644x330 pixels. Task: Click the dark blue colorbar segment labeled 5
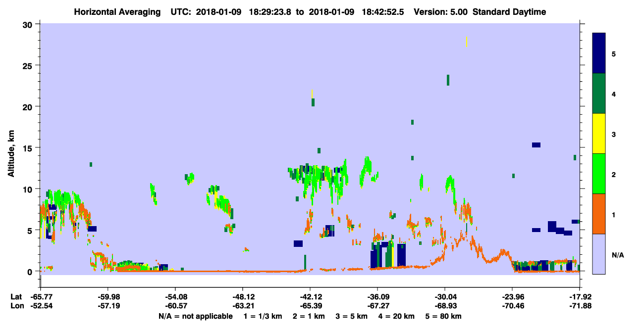pyautogui.click(x=599, y=53)
